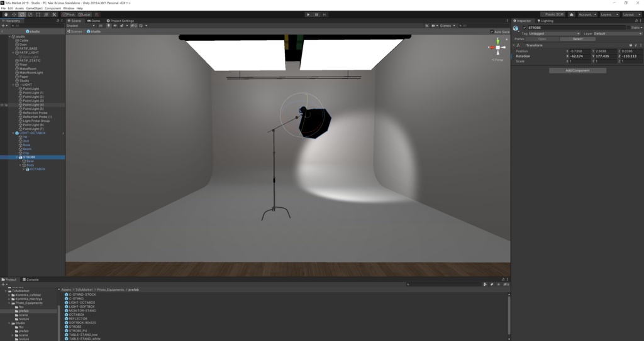Toggle the Pivot handle position button
The width and height of the screenshot is (644, 341).
click(x=69, y=14)
